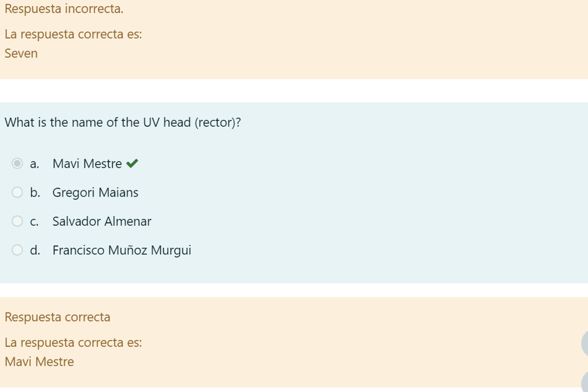
Task: Select radio button for option d
Action: pyautogui.click(x=17, y=250)
